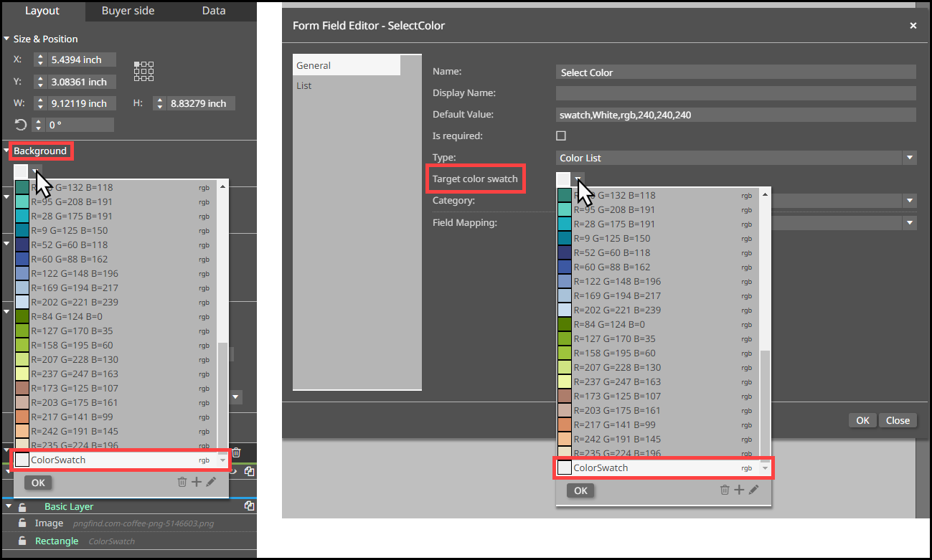This screenshot has width=932, height=560.
Task: Select the List item in Form Field Editor
Action: point(304,86)
